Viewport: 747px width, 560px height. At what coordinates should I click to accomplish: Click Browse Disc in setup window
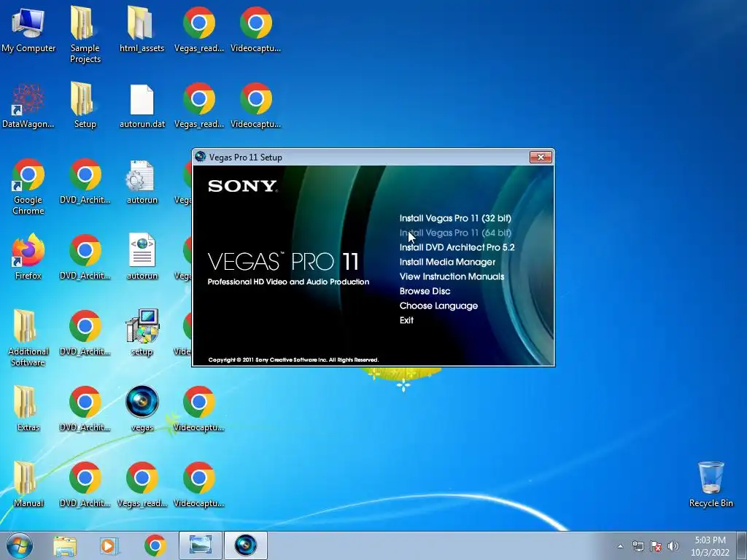[425, 291]
